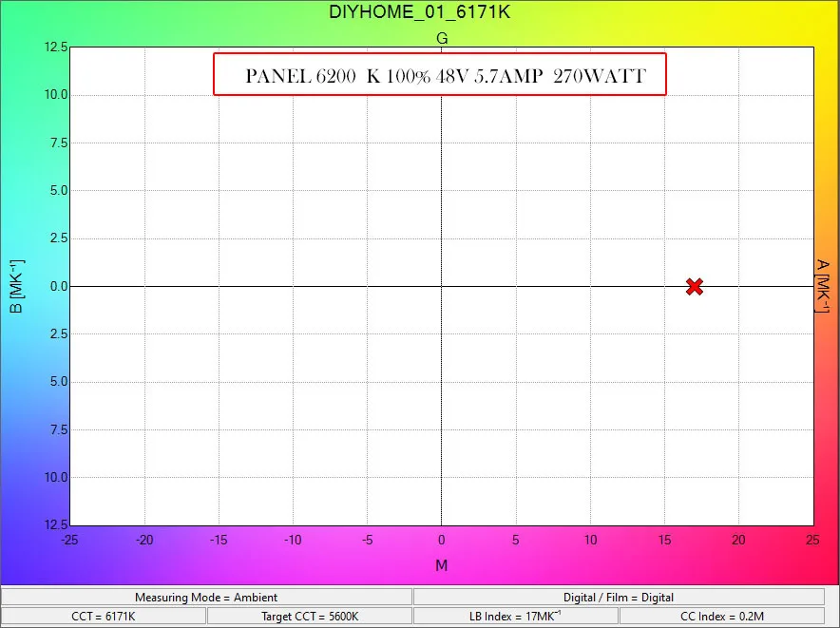840x628 pixels.
Task: Open the Target CCT 5600K field
Action: tap(309, 616)
